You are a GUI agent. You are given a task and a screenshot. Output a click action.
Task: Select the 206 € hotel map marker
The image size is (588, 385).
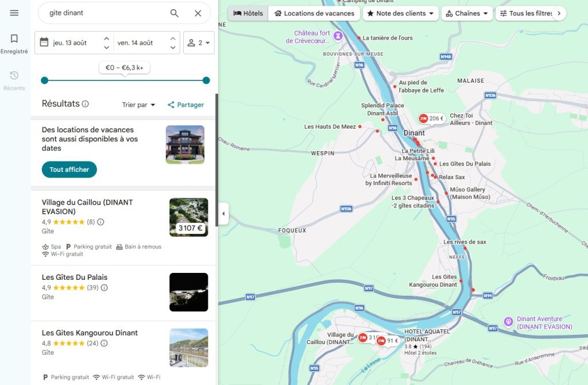pos(432,118)
